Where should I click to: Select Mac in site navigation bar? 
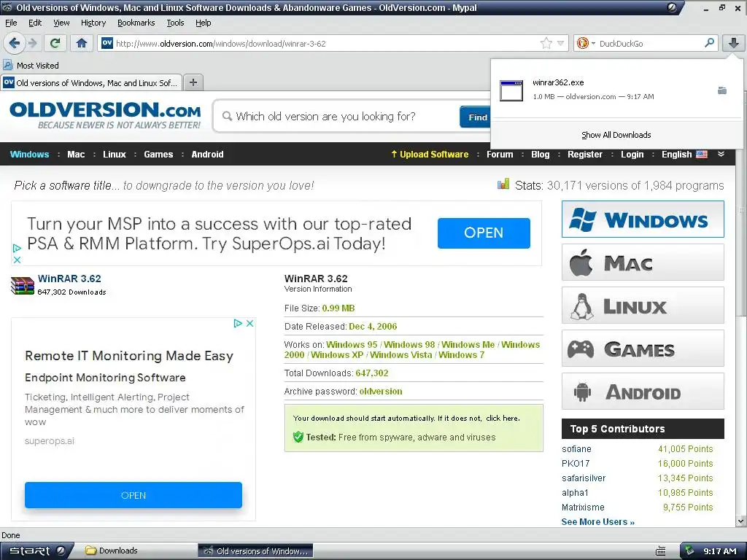tap(76, 155)
